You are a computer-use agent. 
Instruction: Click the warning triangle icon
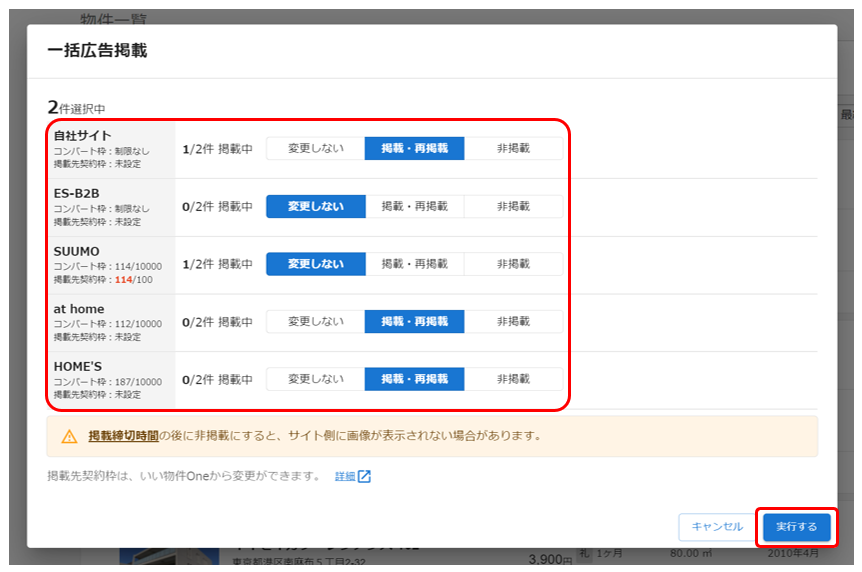click(x=69, y=437)
